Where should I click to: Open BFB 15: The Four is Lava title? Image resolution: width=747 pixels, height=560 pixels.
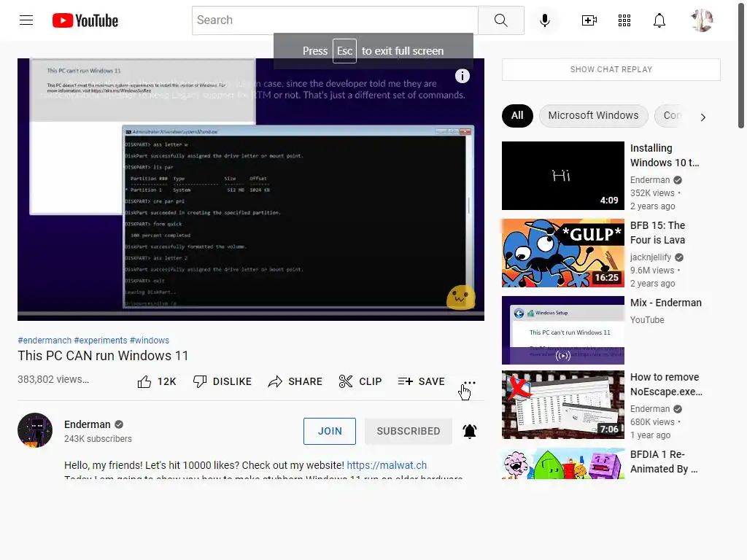(657, 233)
